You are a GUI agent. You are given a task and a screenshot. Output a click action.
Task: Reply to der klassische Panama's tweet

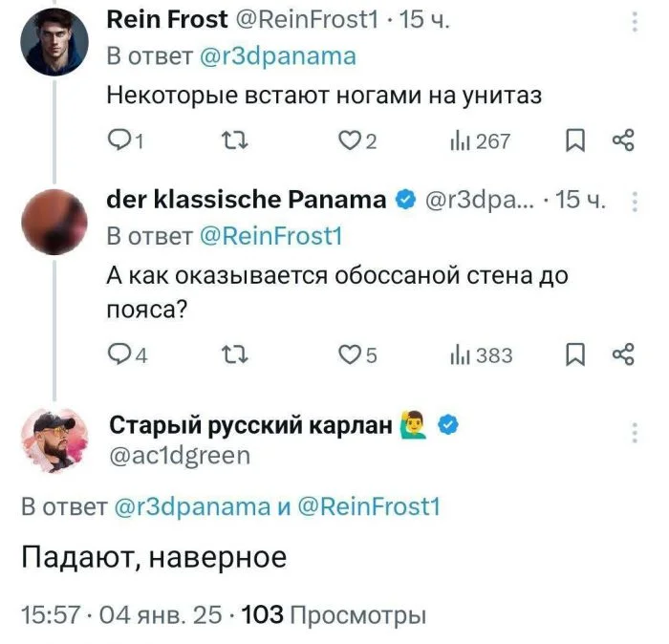[x=124, y=355]
